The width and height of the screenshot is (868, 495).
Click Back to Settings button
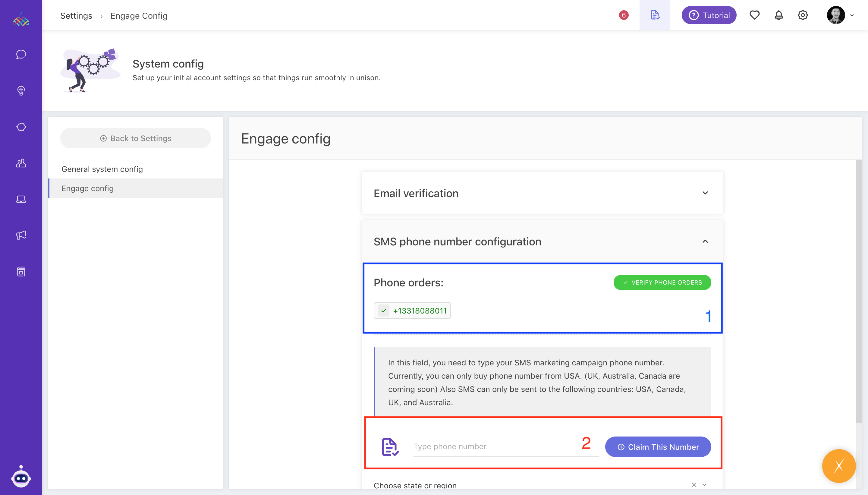[x=136, y=138]
